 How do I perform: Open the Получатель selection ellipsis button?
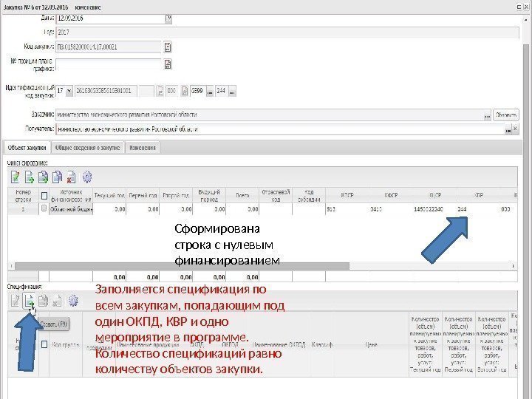coord(508,129)
